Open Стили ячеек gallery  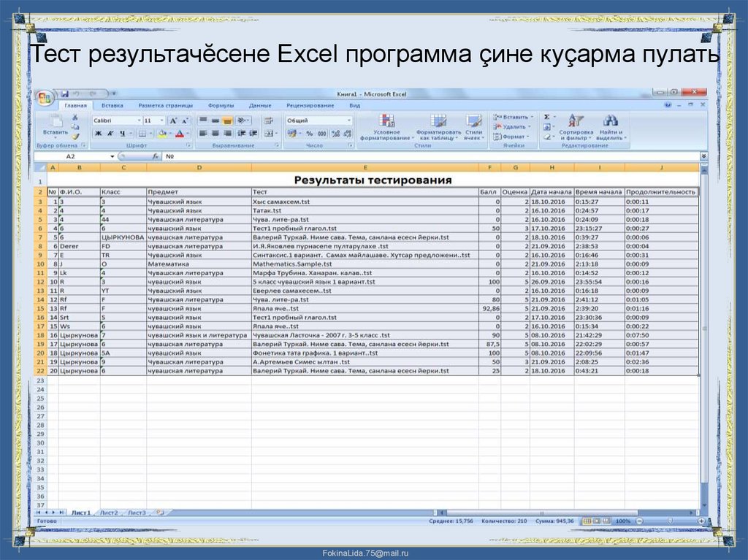(x=473, y=127)
